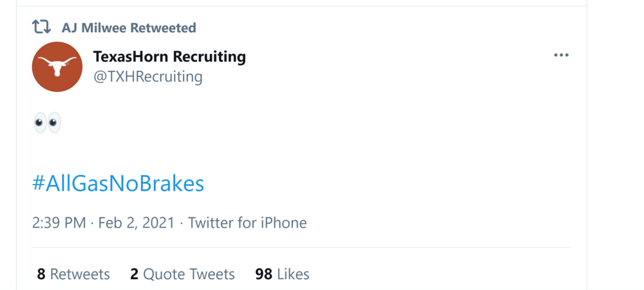The width and height of the screenshot is (644, 290).
Task: Click the orange longhorn logo profile picture
Action: click(57, 67)
